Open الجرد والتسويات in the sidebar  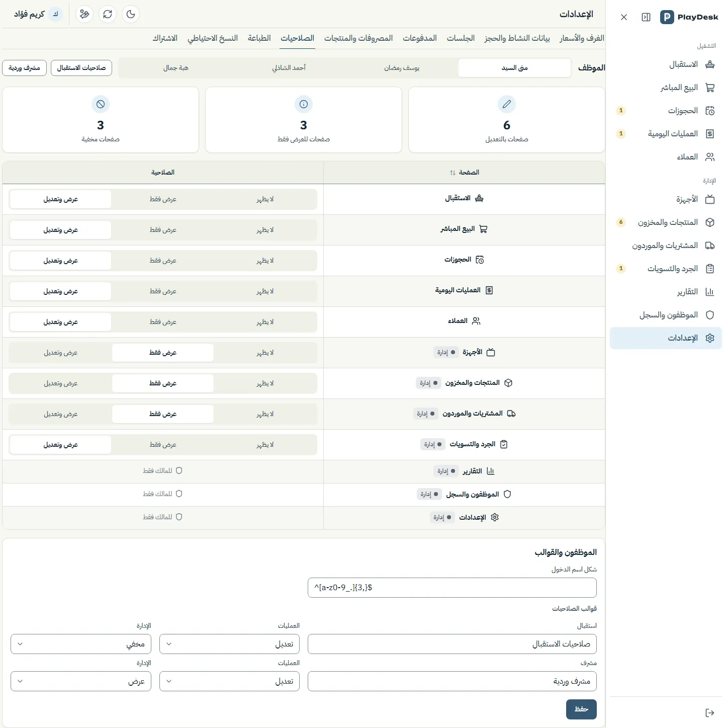666,269
